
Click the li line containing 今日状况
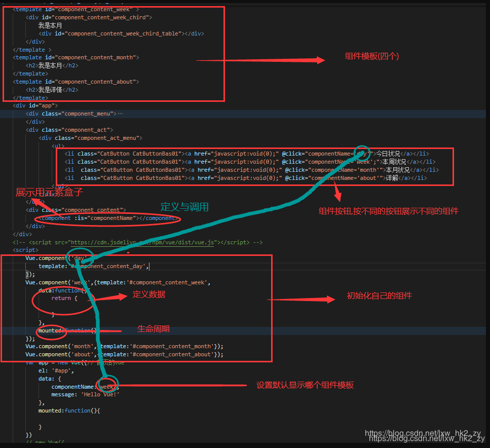pyautogui.click(x=247, y=154)
